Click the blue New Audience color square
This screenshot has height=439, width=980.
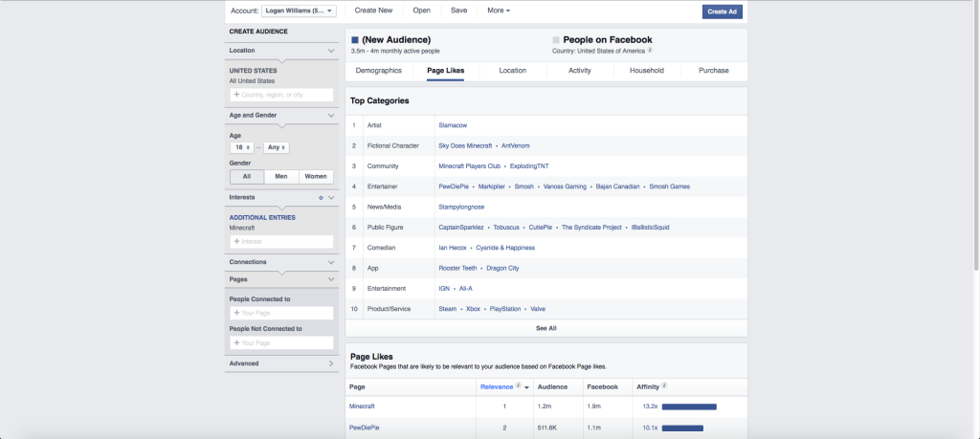point(355,40)
